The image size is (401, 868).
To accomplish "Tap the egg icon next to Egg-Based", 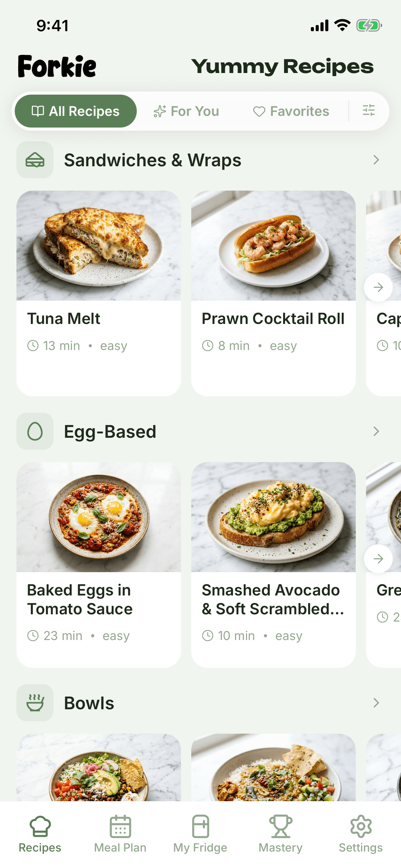I will pos(35,431).
